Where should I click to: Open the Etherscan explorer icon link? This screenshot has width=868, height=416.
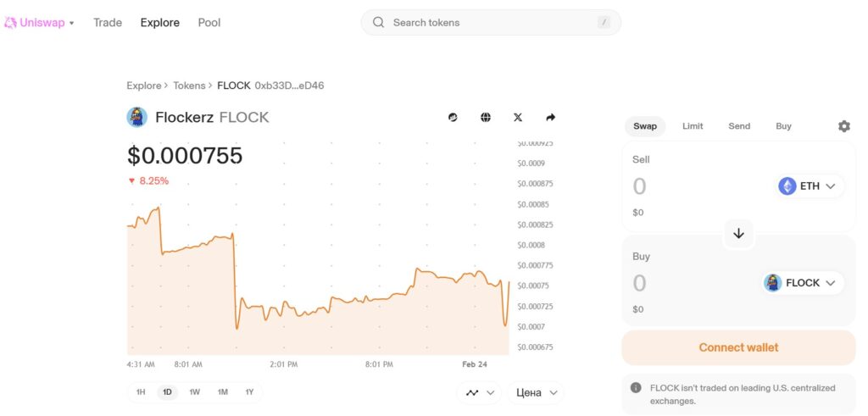(453, 117)
